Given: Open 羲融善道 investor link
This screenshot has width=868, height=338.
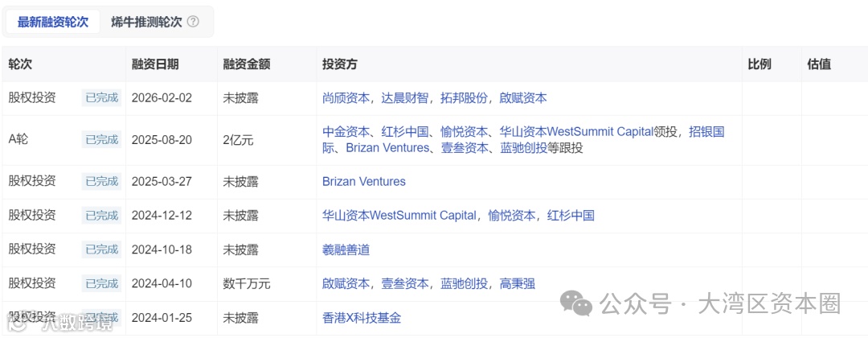Looking at the screenshot, I should 346,249.
